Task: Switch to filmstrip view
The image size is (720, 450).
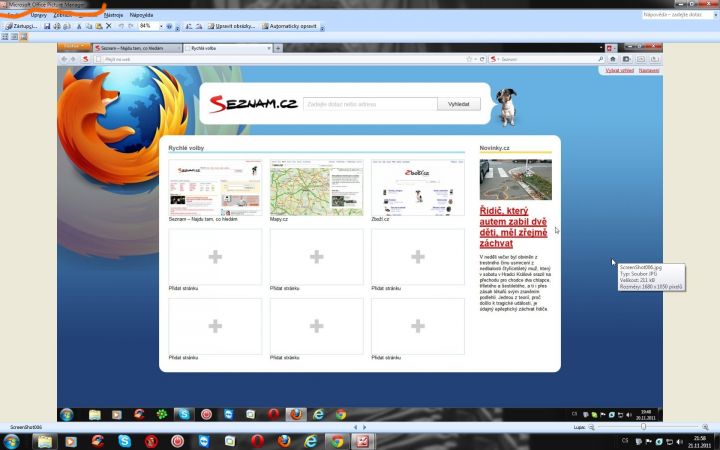Action: click(x=14, y=37)
